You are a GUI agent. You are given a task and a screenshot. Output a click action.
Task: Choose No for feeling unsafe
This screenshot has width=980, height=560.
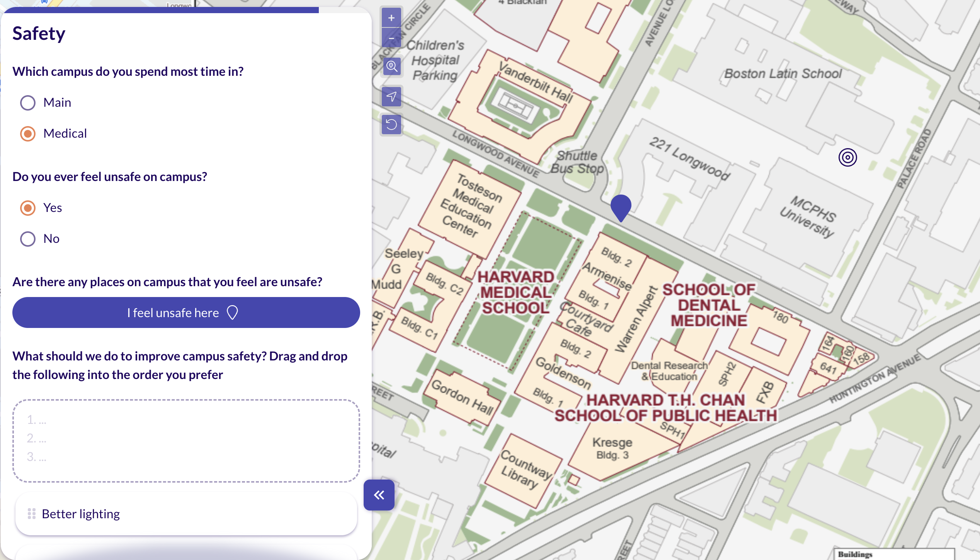coord(28,239)
